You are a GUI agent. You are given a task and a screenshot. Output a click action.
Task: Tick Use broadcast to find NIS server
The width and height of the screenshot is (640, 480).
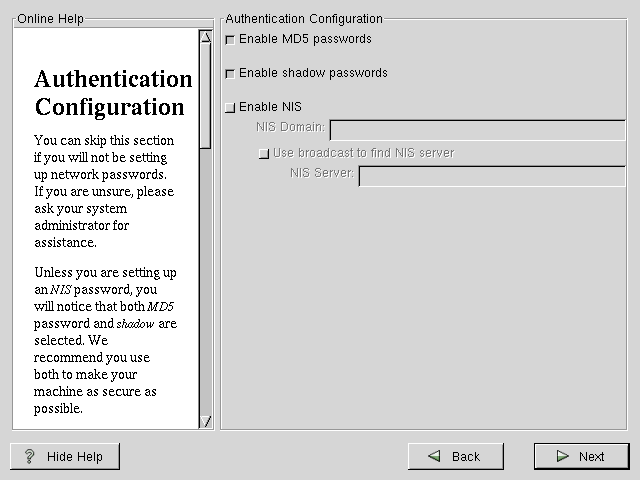264,154
